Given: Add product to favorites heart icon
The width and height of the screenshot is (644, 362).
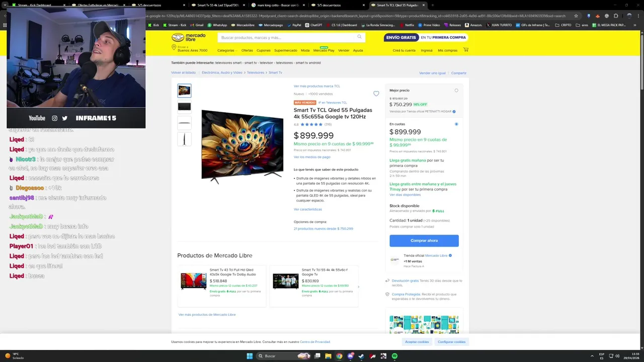Looking at the screenshot, I should point(376,94).
